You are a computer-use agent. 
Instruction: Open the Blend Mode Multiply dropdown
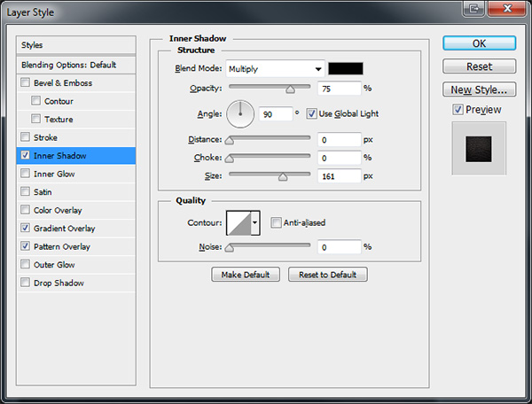(x=275, y=69)
